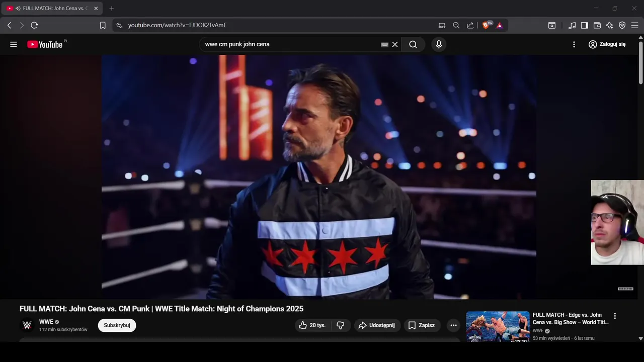Click the webcam overlay of streamer
Screen dimensions: 644x362
pos(617,222)
